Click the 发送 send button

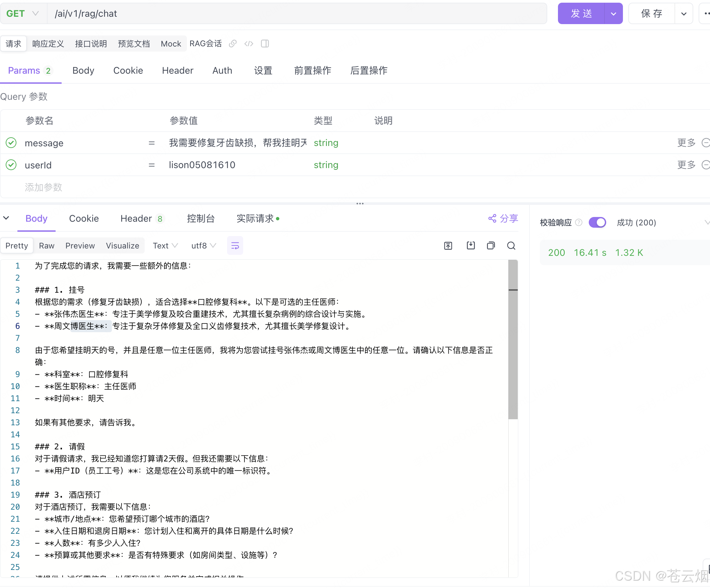click(581, 14)
